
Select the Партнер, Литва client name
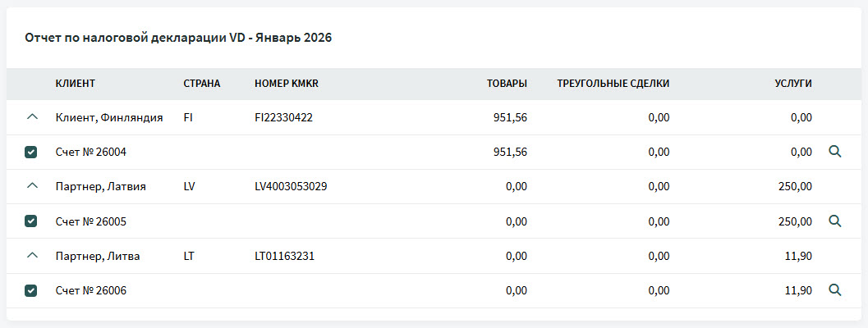(98, 256)
